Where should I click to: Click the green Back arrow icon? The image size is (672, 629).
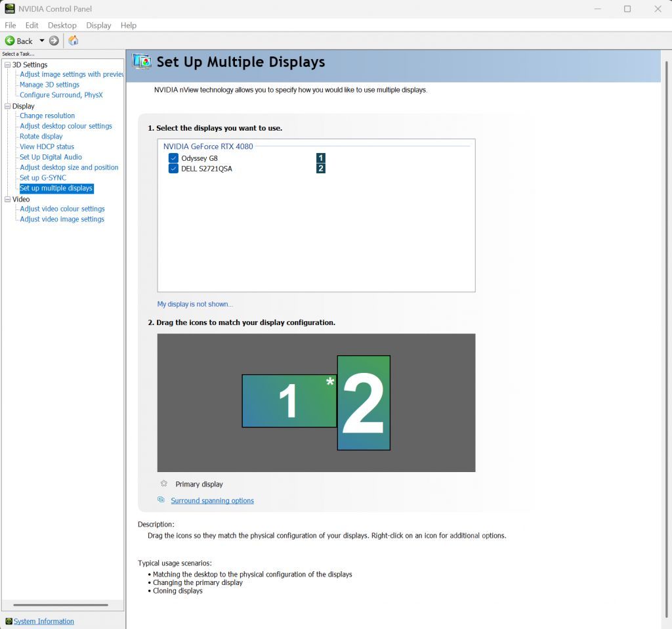coord(10,41)
